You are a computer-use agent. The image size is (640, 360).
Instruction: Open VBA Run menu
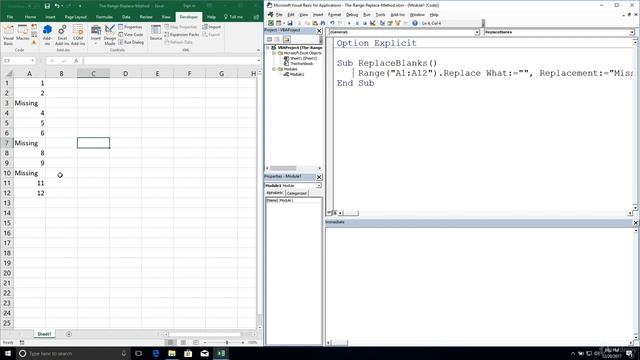pyautogui.click(x=367, y=15)
